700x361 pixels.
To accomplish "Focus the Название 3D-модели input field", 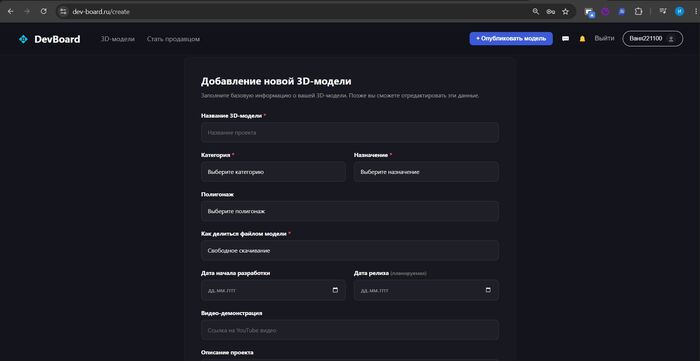I will [350, 133].
